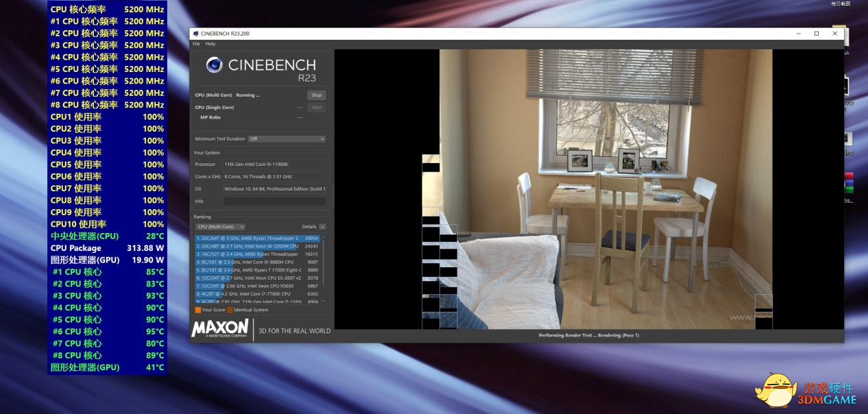Expand the ranking Details toggle
The width and height of the screenshot is (868, 414).
(x=322, y=227)
